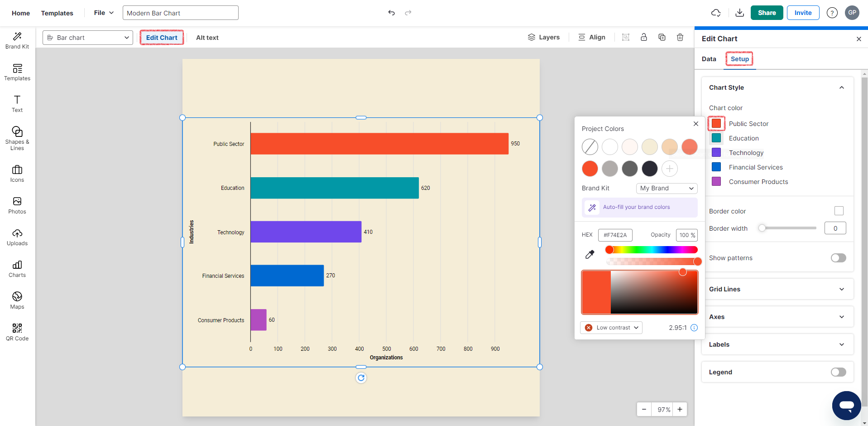Zoom in using the plus control

(x=680, y=409)
